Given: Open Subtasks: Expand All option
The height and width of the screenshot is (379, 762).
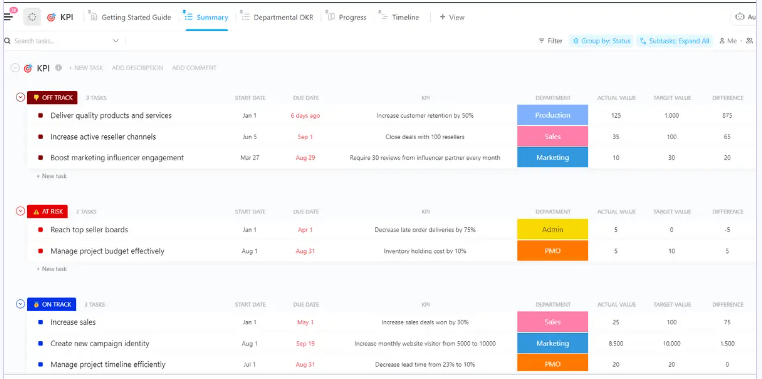Looking at the screenshot, I should (x=675, y=41).
